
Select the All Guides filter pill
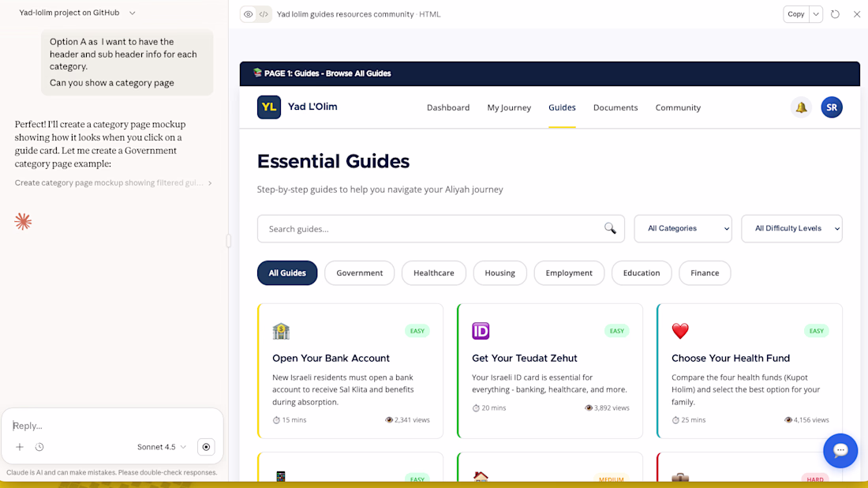[x=287, y=273]
